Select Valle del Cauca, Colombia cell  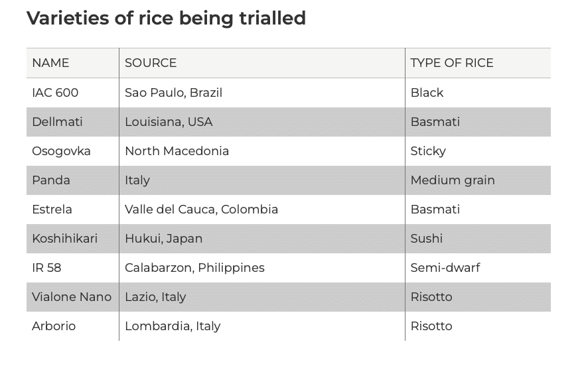click(x=201, y=210)
